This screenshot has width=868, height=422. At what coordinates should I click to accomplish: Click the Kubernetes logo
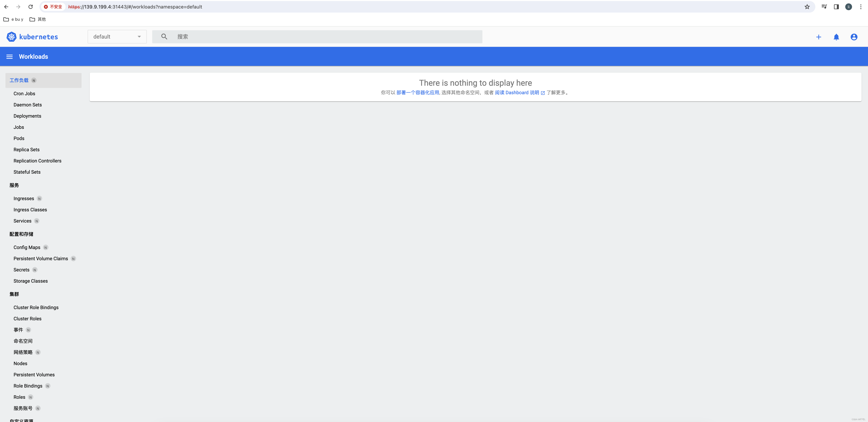click(11, 37)
